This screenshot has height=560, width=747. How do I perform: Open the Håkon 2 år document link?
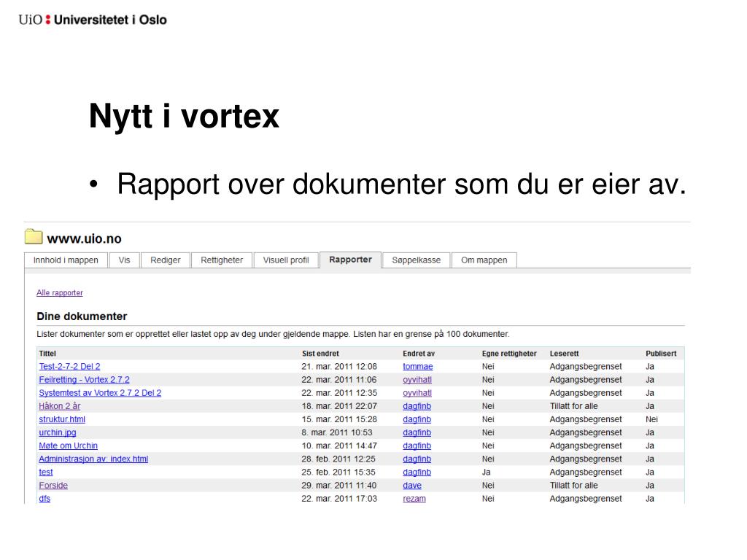pos(60,406)
